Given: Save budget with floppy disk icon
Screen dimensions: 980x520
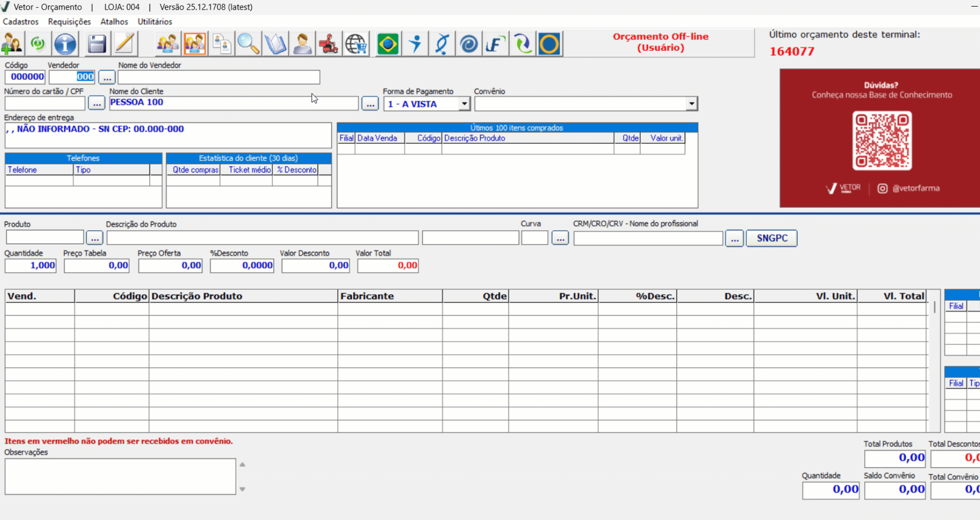Looking at the screenshot, I should tap(96, 44).
